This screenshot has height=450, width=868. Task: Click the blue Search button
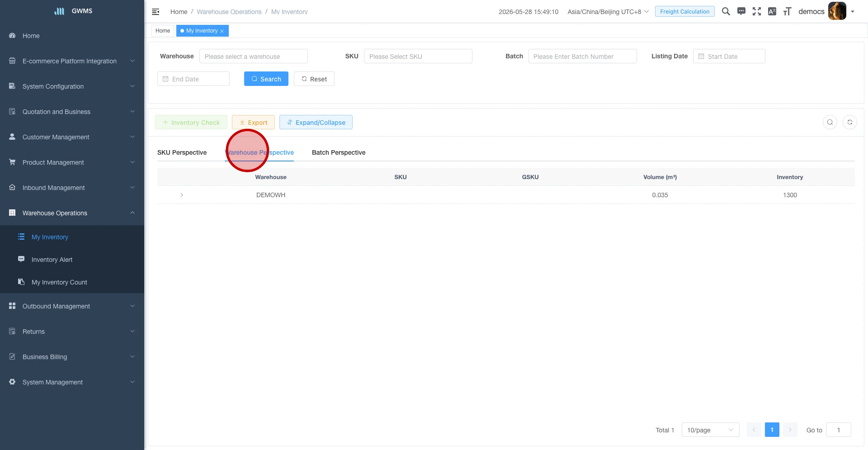[266, 79]
